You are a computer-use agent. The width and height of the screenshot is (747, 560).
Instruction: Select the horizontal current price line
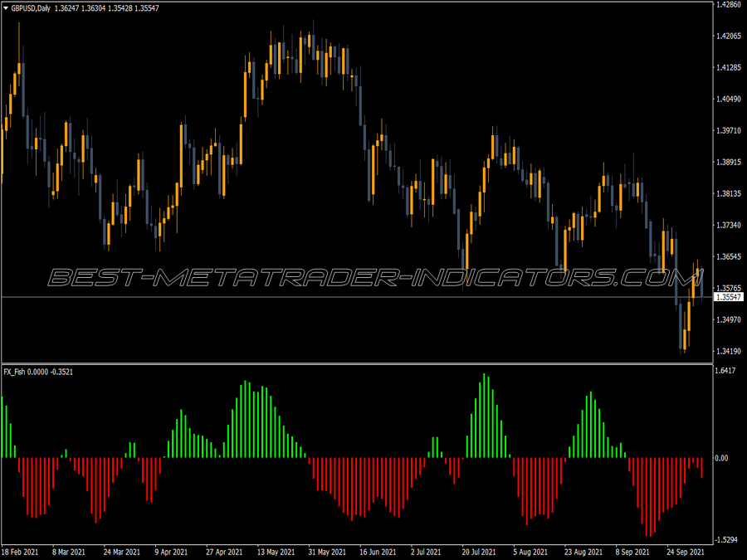point(356,297)
